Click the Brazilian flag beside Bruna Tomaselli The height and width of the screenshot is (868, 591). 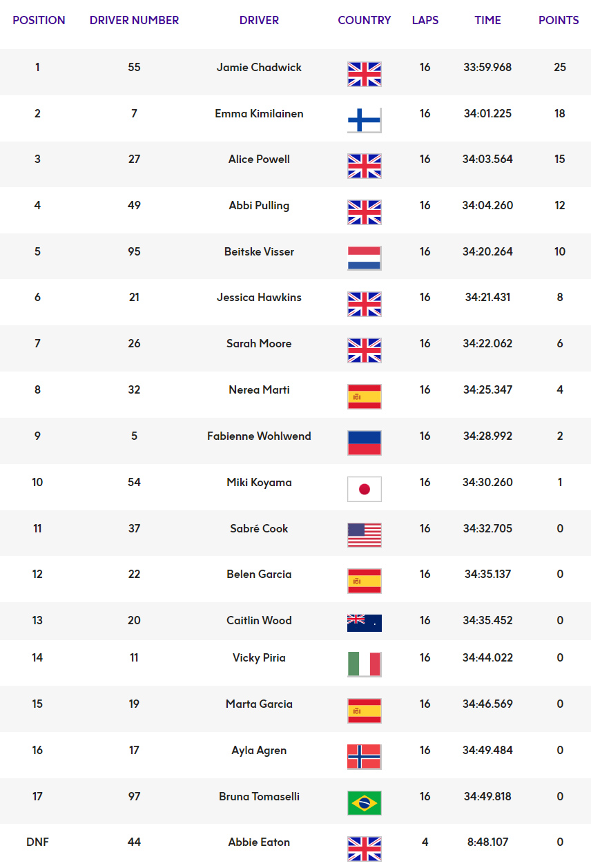tap(365, 803)
